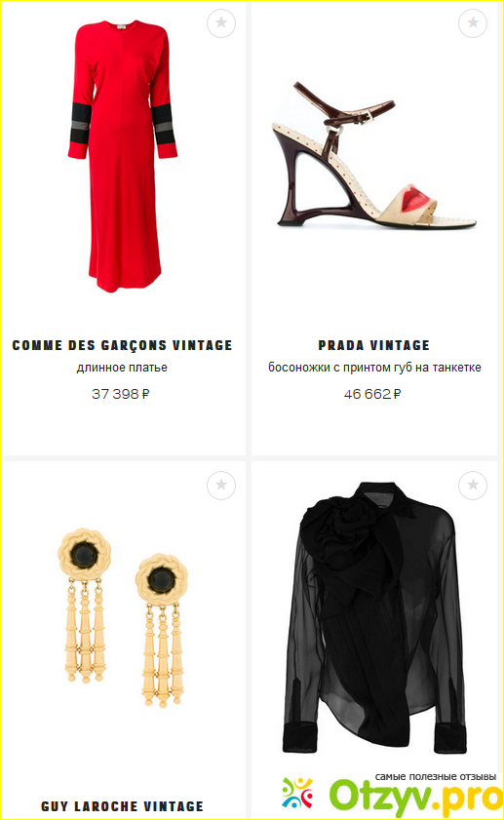Open the red long dress photo
The width and height of the screenshot is (504, 820).
pyautogui.click(x=122, y=156)
